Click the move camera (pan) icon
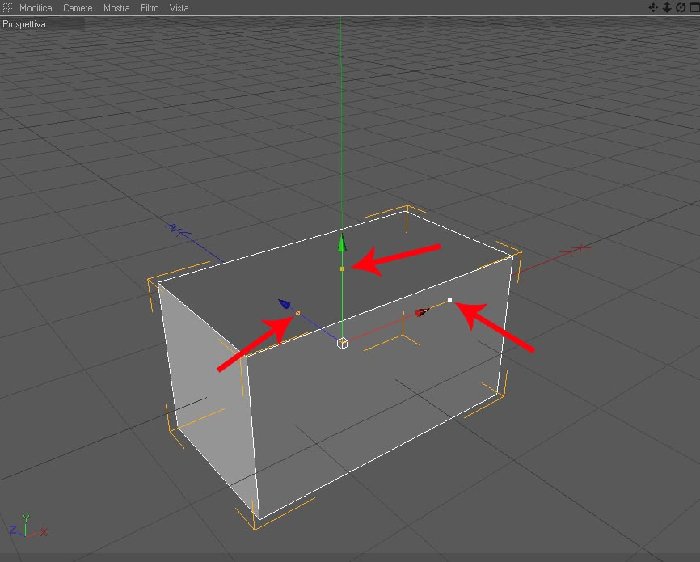This screenshot has width=700, height=562. [x=653, y=7]
